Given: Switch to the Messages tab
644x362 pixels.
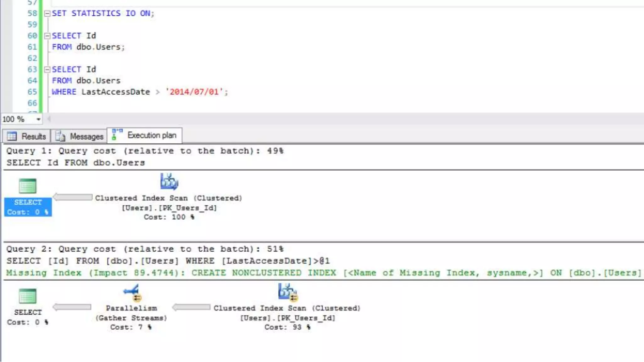Looking at the screenshot, I should click(x=86, y=136).
